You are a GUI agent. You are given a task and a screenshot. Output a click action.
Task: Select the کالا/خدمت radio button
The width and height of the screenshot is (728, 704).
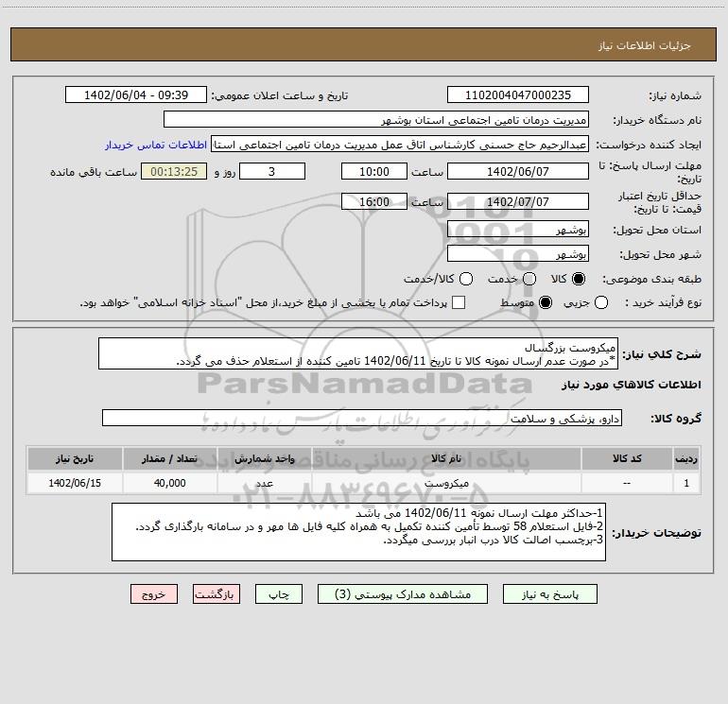(466, 279)
